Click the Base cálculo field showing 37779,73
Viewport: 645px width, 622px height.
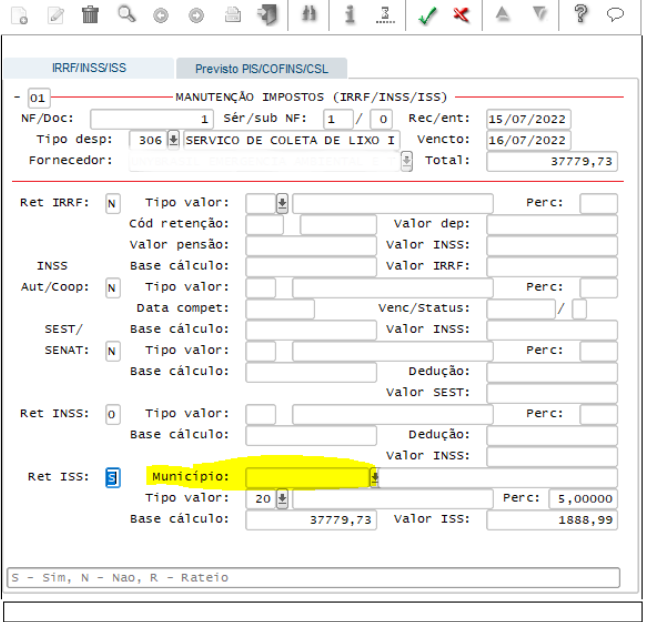coord(311,520)
